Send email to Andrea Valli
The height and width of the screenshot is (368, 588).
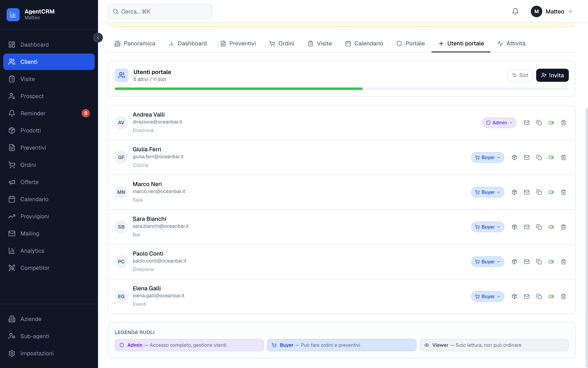coord(527,123)
